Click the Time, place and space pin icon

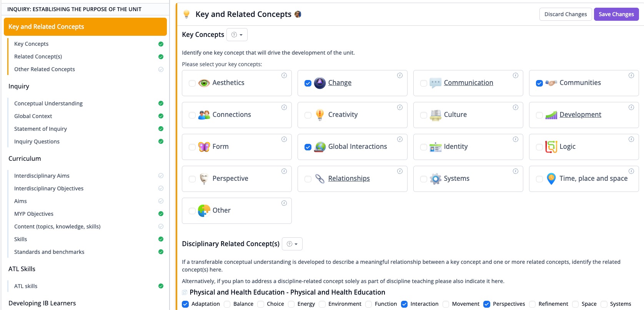(551, 179)
